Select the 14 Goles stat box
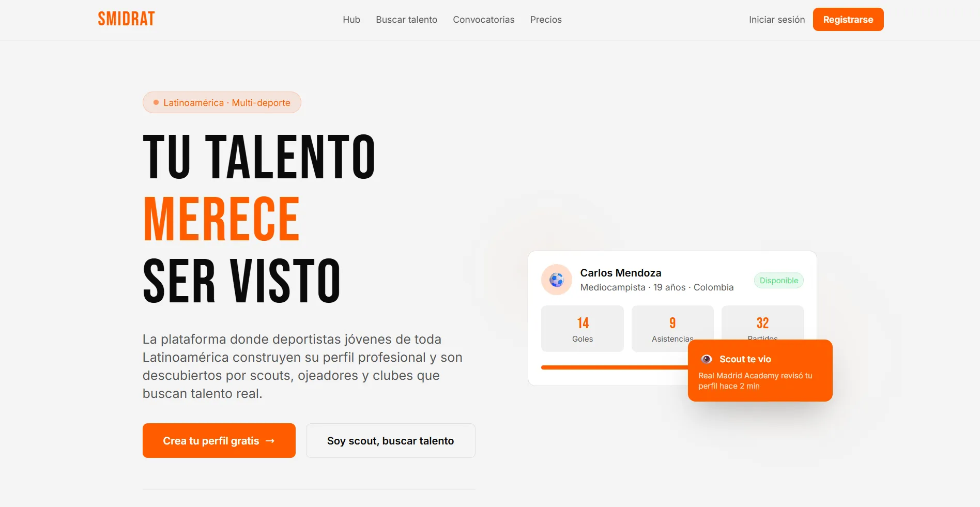This screenshot has width=980, height=507. point(583,329)
